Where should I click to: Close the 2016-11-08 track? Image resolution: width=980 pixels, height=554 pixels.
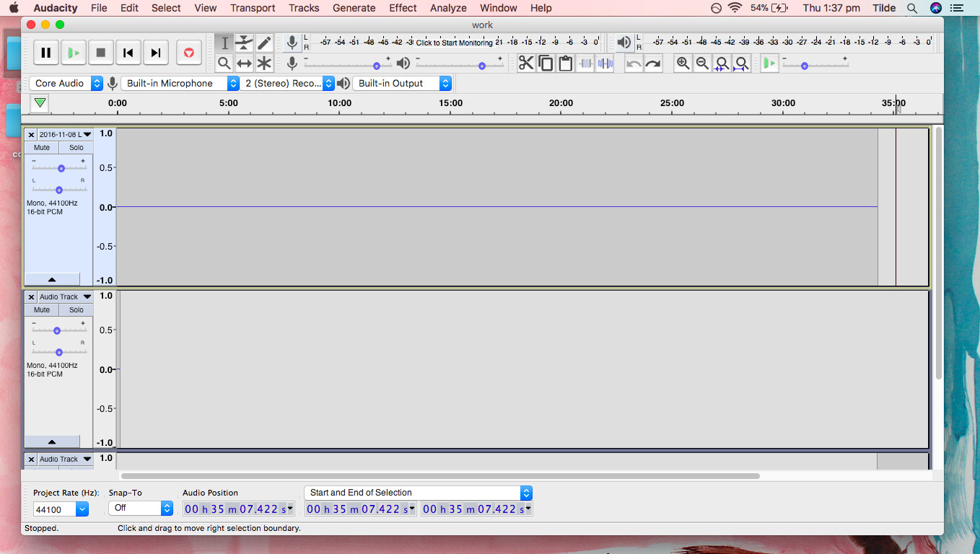(31, 135)
